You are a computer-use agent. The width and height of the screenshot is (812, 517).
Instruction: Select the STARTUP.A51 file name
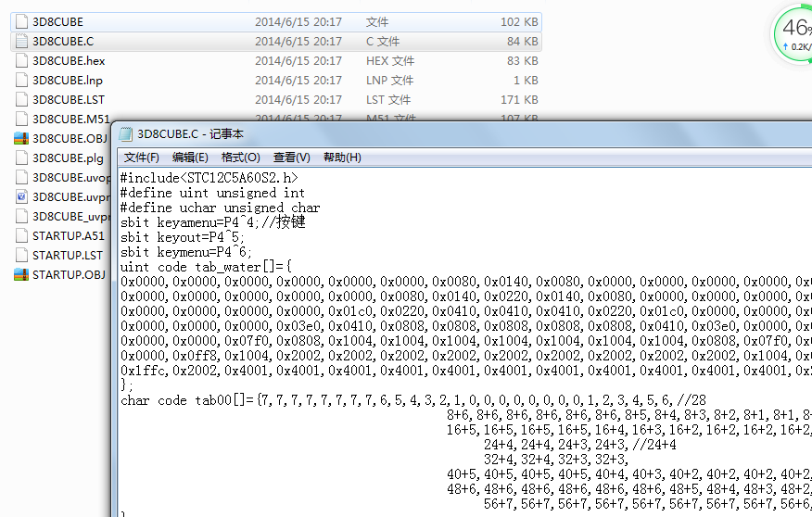(69, 236)
